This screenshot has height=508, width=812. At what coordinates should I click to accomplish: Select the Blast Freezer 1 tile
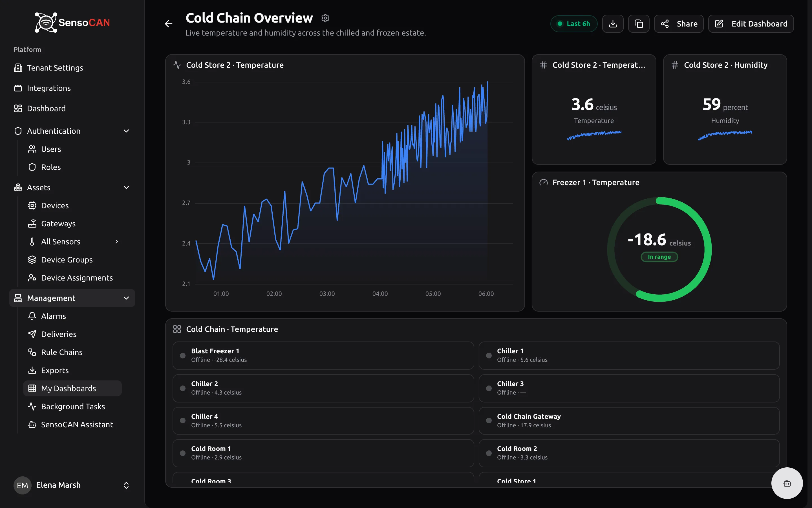click(x=323, y=356)
